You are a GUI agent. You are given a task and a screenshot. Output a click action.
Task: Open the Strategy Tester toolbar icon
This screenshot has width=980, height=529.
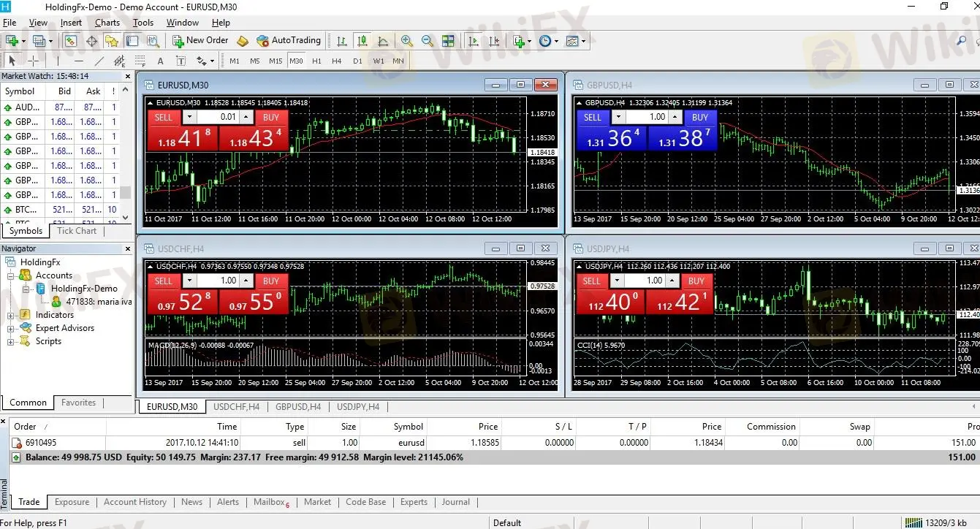pyautogui.click(x=153, y=41)
